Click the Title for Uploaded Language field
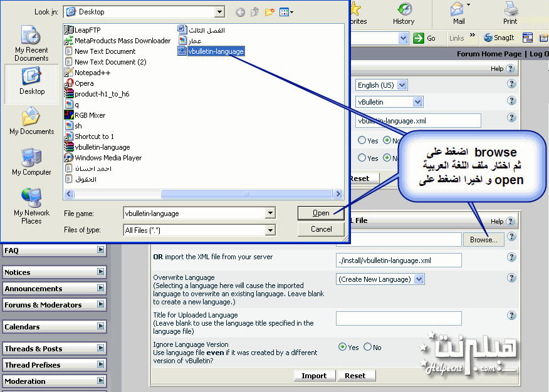This screenshot has height=392, width=549. (399, 318)
